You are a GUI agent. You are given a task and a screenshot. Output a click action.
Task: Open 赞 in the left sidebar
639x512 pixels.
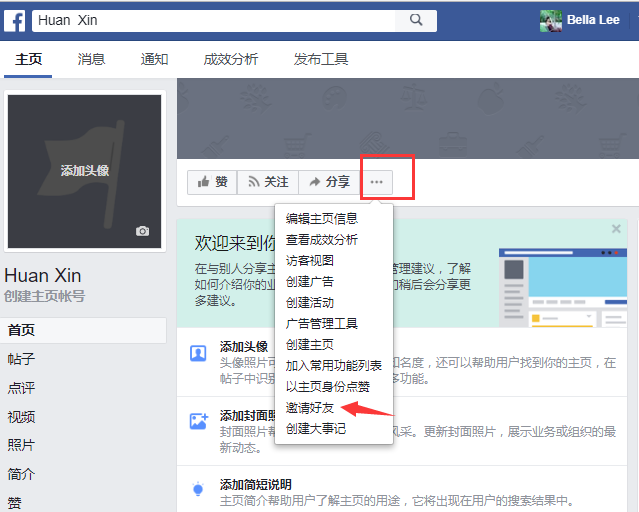pyautogui.click(x=14, y=503)
